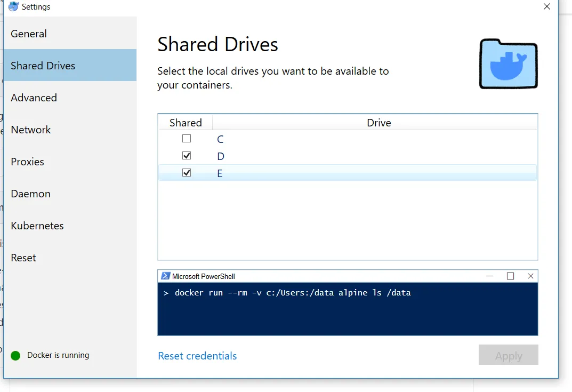572x392 pixels.
Task: Open the Kubernetes settings section
Action: [37, 226]
